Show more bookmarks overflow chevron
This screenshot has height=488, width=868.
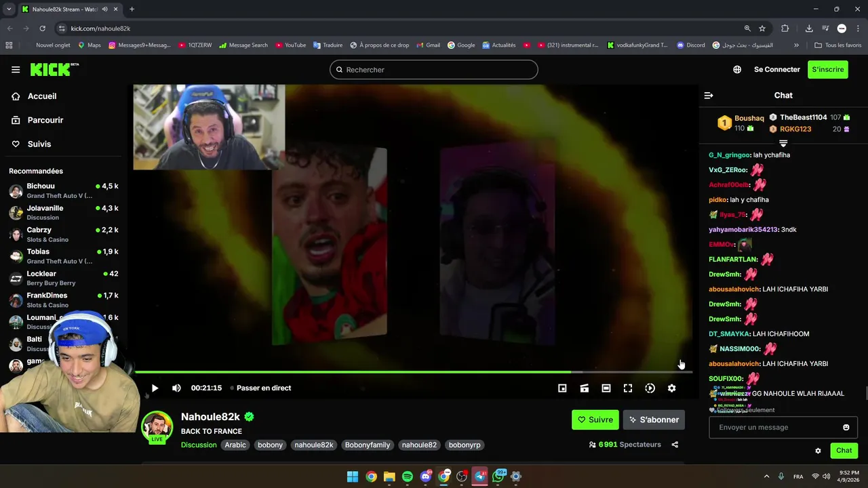click(796, 45)
